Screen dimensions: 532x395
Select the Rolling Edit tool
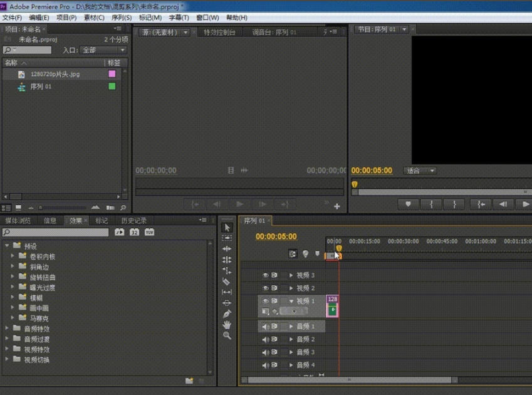click(227, 260)
